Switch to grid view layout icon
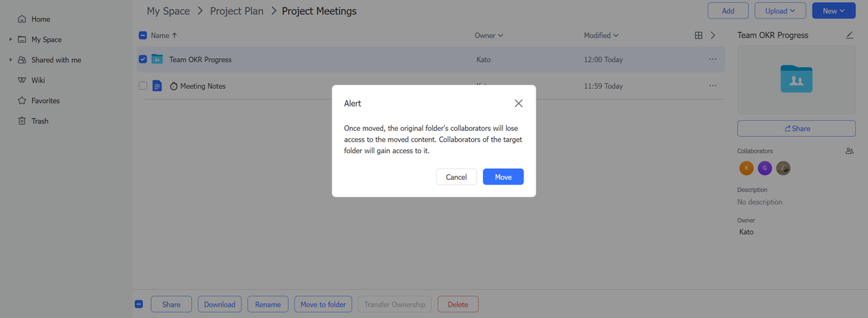This screenshot has height=318, width=868. [x=698, y=35]
